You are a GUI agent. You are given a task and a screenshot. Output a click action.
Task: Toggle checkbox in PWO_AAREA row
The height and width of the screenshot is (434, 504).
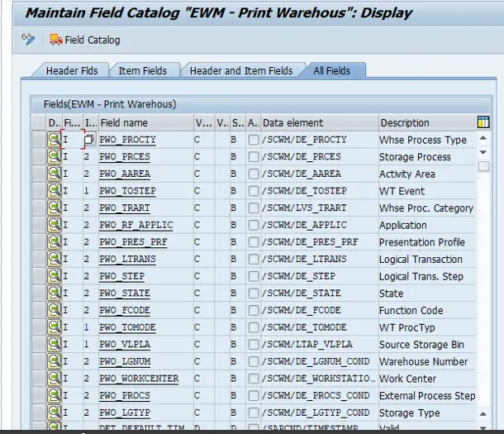click(254, 174)
